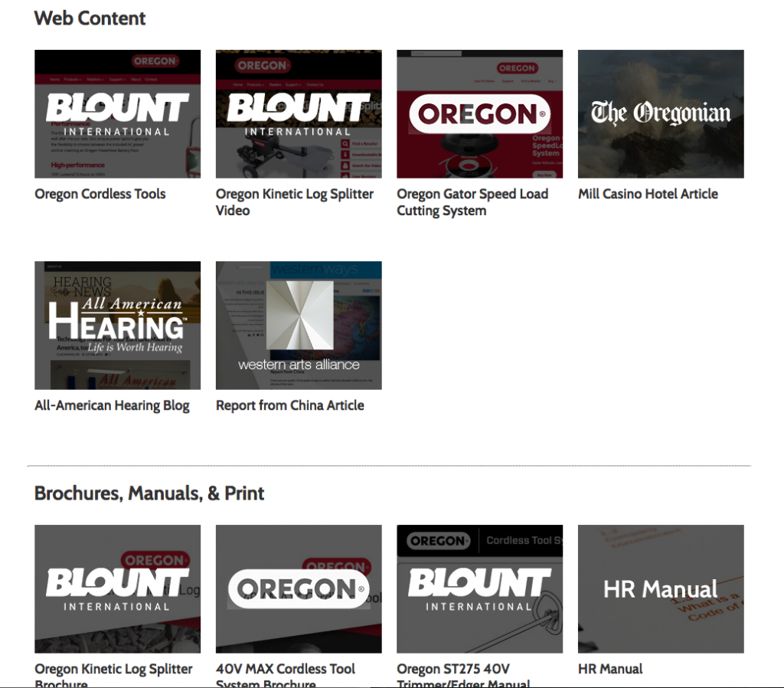Select The Oregonian article thumbnail
This screenshot has height=688, width=784.
point(661,113)
